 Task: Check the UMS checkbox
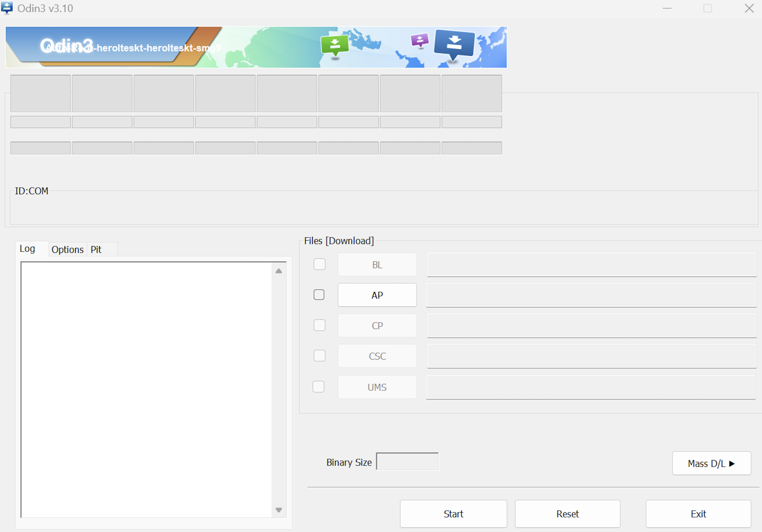point(318,387)
